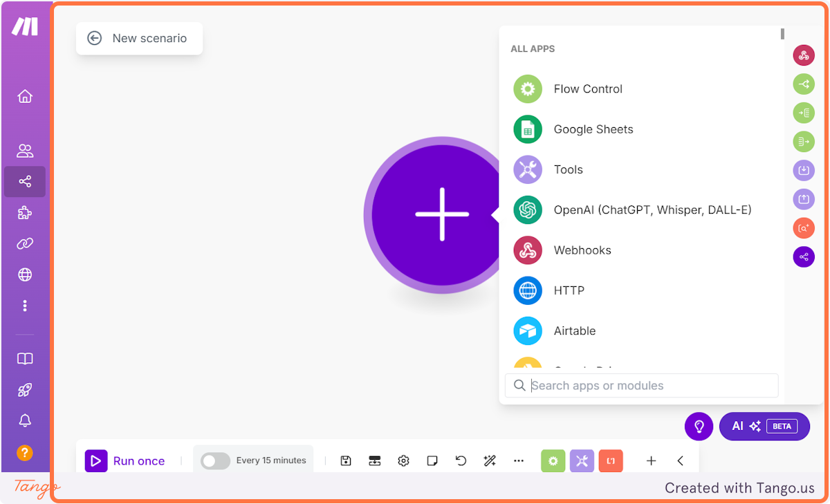The image size is (830, 504).
Task: Open the Resource hub book icon
Action: coord(25,359)
